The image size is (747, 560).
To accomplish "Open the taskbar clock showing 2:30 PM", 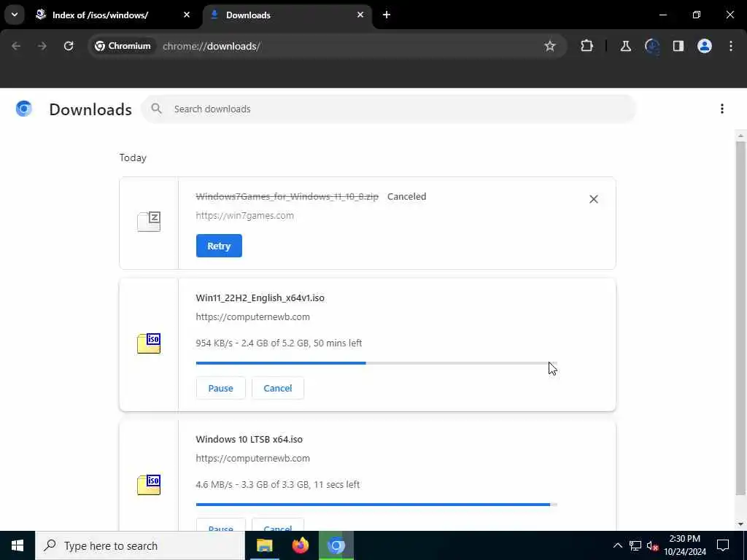I will (x=684, y=545).
